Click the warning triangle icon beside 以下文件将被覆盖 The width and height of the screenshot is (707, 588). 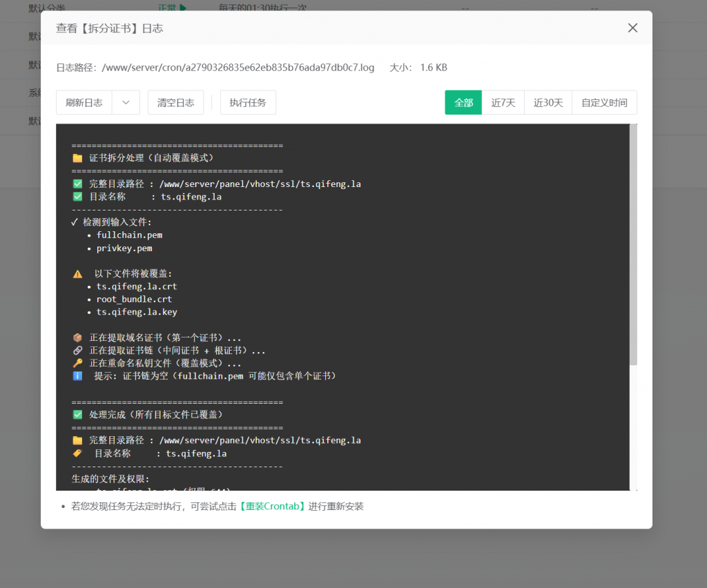point(77,274)
